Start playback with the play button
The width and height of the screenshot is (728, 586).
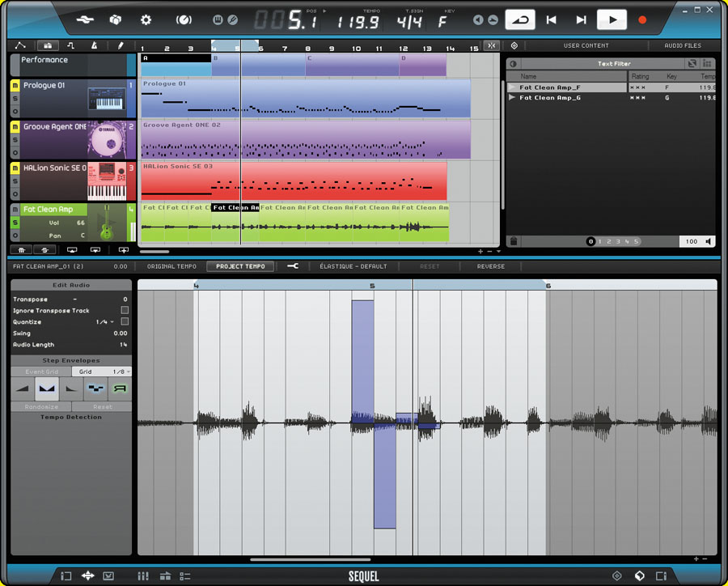click(x=612, y=19)
